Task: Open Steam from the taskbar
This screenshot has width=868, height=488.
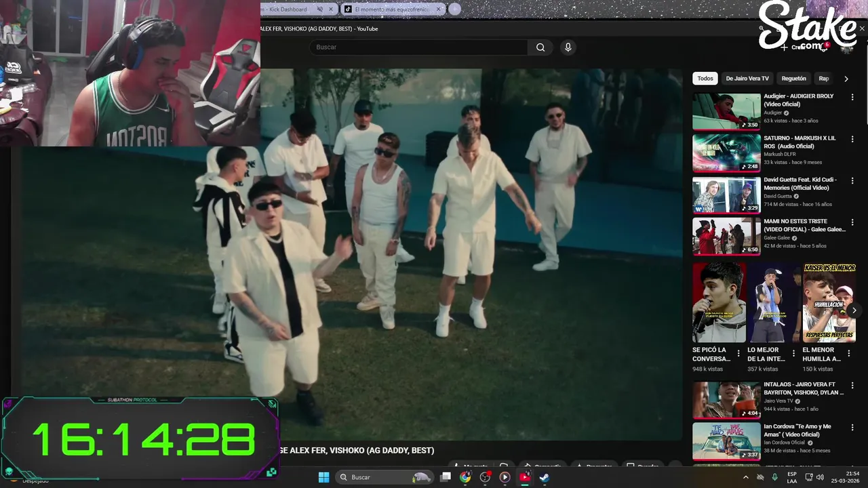Action: coord(544,477)
